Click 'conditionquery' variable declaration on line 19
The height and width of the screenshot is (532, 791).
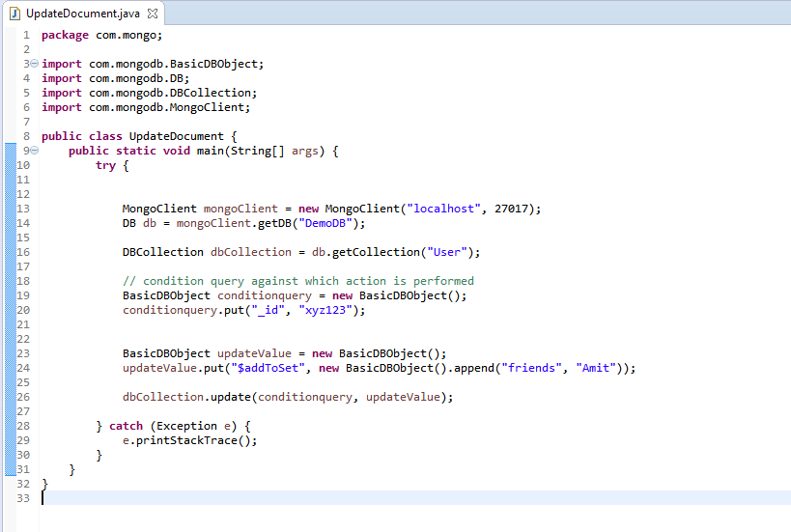(265, 296)
